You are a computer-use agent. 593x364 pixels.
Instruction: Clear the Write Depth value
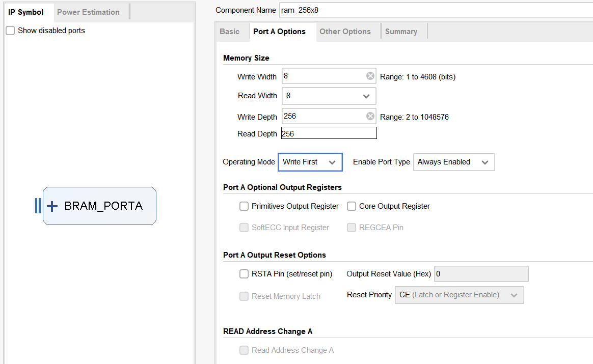click(x=370, y=117)
